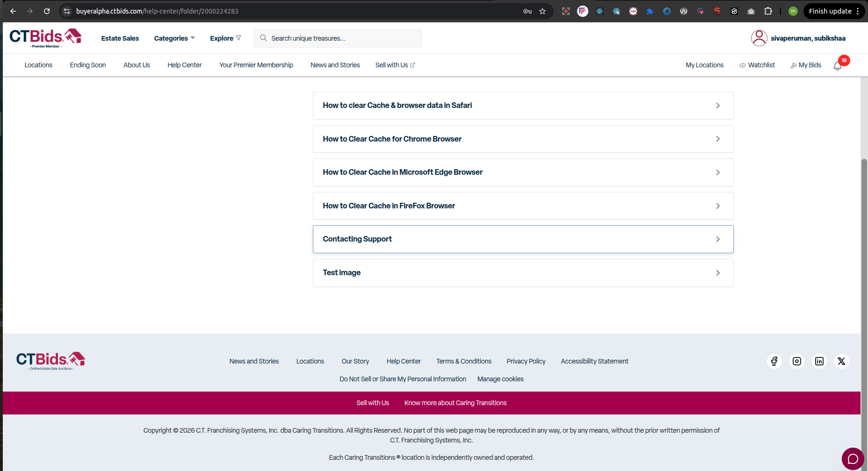Reload the page with the refresh icon
Image resolution: width=868 pixels, height=471 pixels.
(47, 11)
